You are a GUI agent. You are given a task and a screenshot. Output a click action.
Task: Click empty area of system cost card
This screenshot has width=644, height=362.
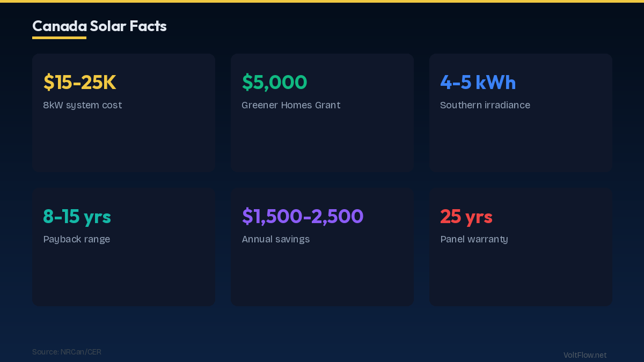[123, 142]
